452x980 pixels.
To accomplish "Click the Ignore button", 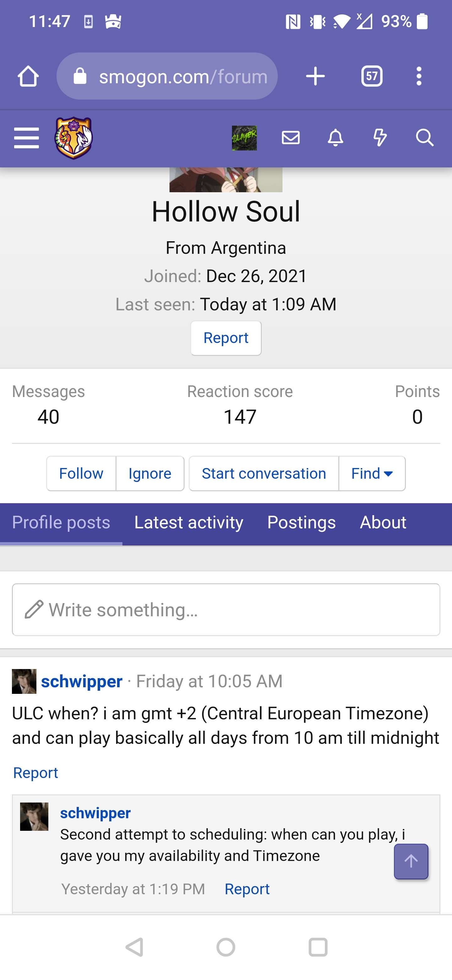I will [150, 474].
